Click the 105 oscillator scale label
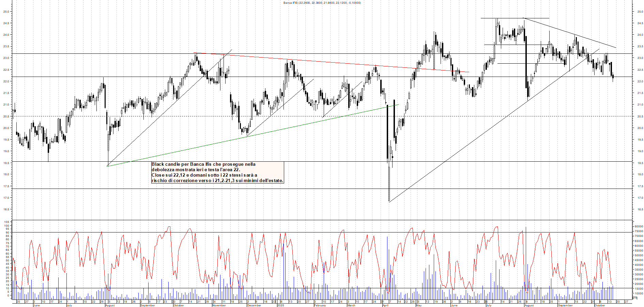Viewport: 644px width, 307px height. tap(6, 222)
